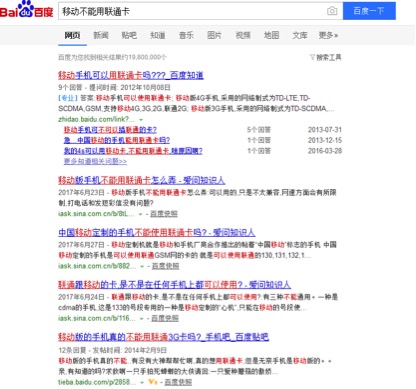
Task: Click the iask.sina.com.cn/b/882 URL
Action: click(97, 266)
